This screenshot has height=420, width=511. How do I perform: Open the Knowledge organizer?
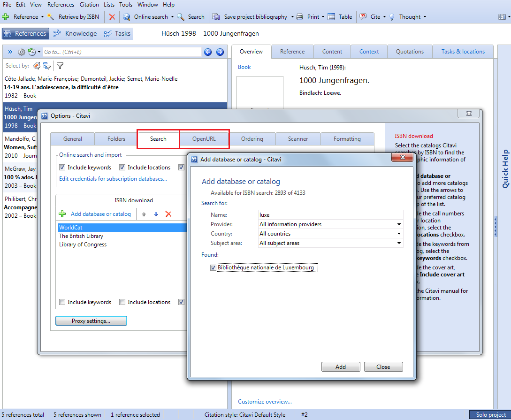tap(75, 33)
